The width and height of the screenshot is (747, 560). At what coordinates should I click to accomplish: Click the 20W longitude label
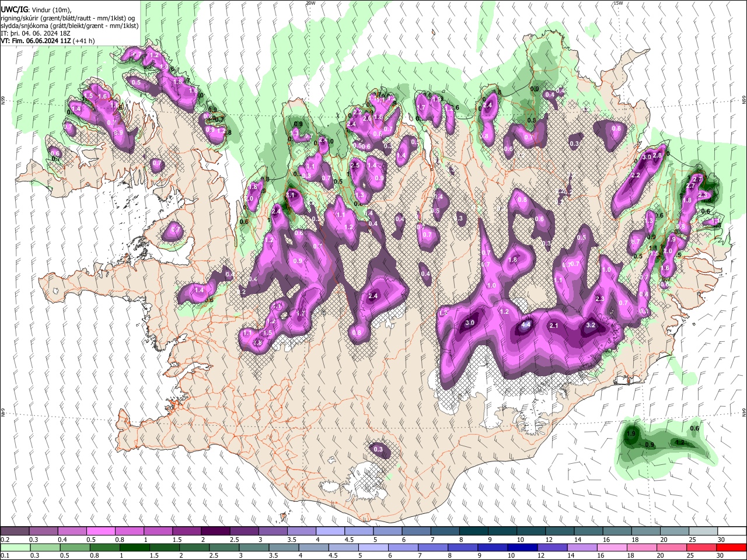[310, 3]
